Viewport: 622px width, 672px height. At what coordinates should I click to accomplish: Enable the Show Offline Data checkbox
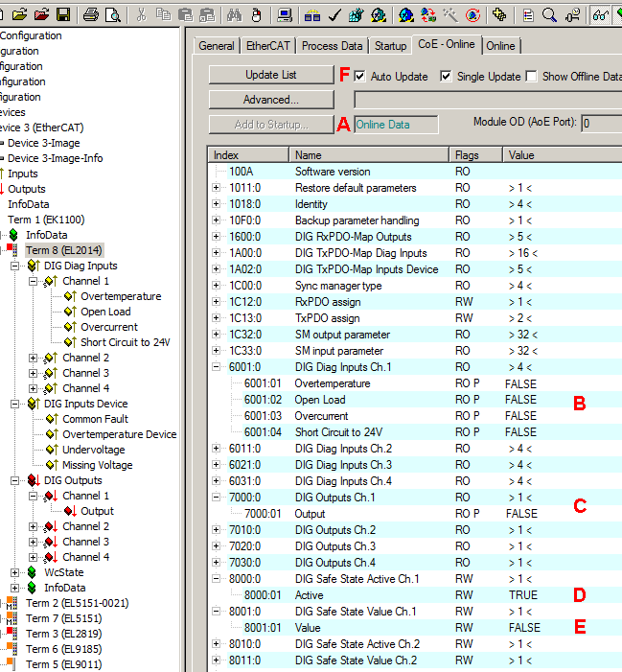531,77
